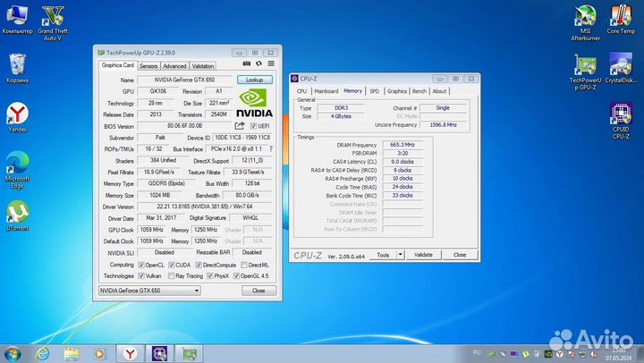The width and height of the screenshot is (644, 363).
Task: Click the GPU-Z Close button
Action: pos(258,291)
